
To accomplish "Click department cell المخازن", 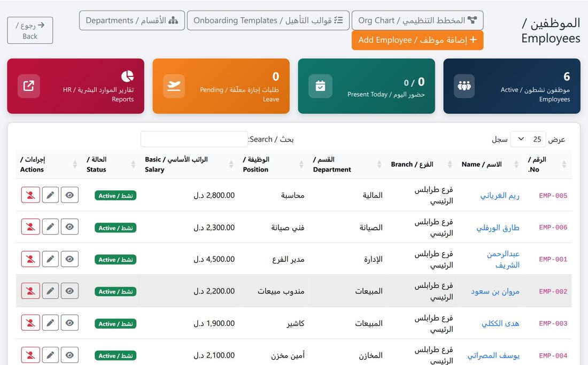I will (370, 355).
